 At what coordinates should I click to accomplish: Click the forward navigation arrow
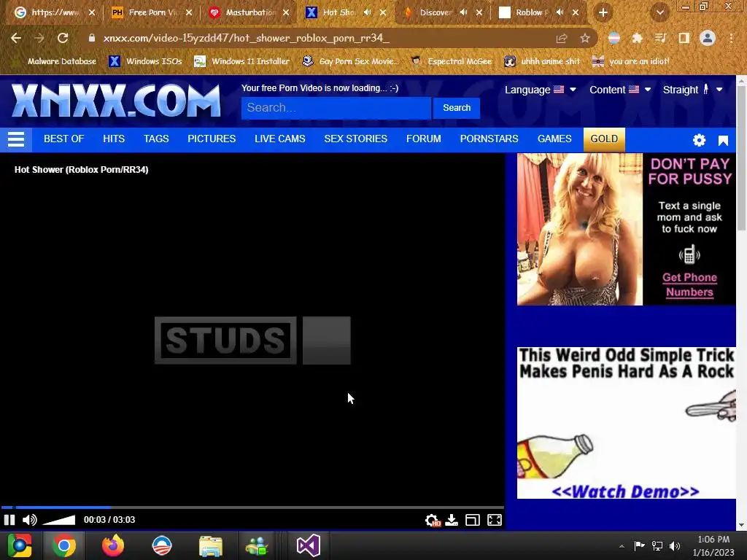(39, 38)
